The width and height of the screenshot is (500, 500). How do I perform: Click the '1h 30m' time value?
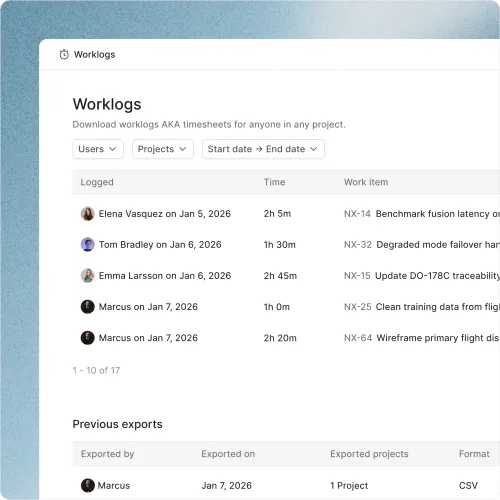tap(280, 245)
